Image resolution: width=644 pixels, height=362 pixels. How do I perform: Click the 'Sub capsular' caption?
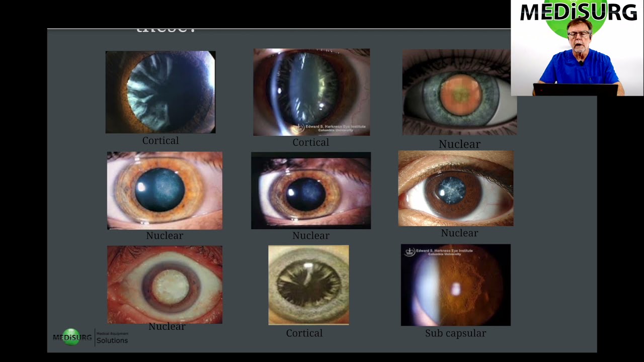tap(455, 333)
